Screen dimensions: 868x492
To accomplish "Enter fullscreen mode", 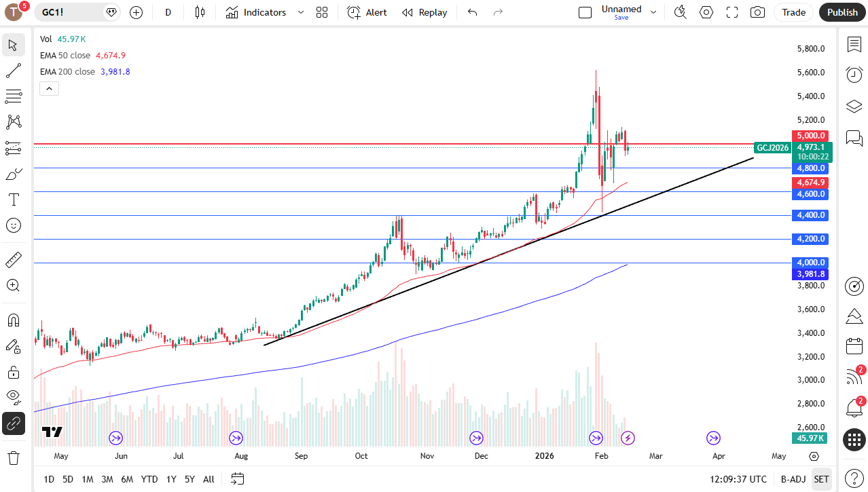I will [732, 12].
